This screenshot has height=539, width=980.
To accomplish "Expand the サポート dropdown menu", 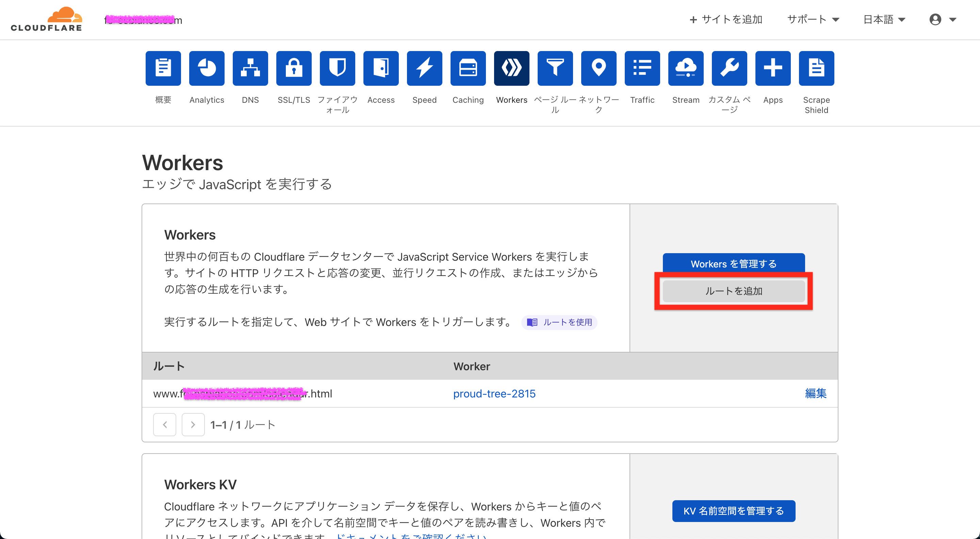I will coord(813,19).
